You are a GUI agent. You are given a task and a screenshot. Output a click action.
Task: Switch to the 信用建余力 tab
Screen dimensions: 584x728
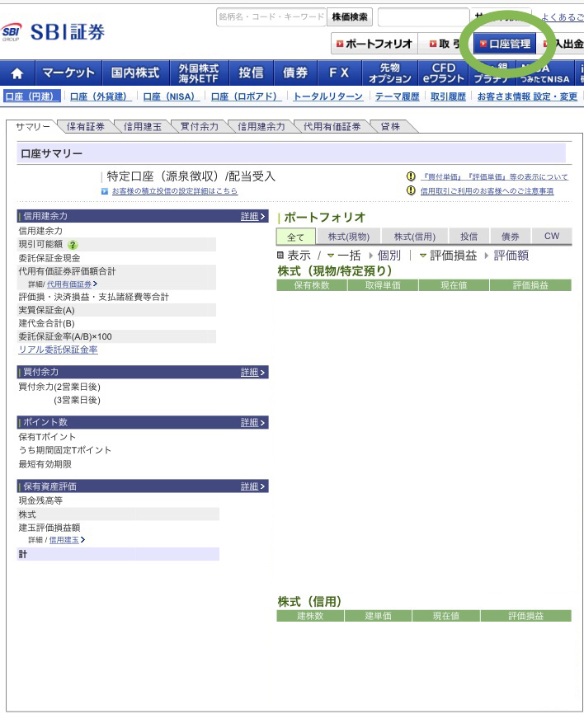coord(261,127)
